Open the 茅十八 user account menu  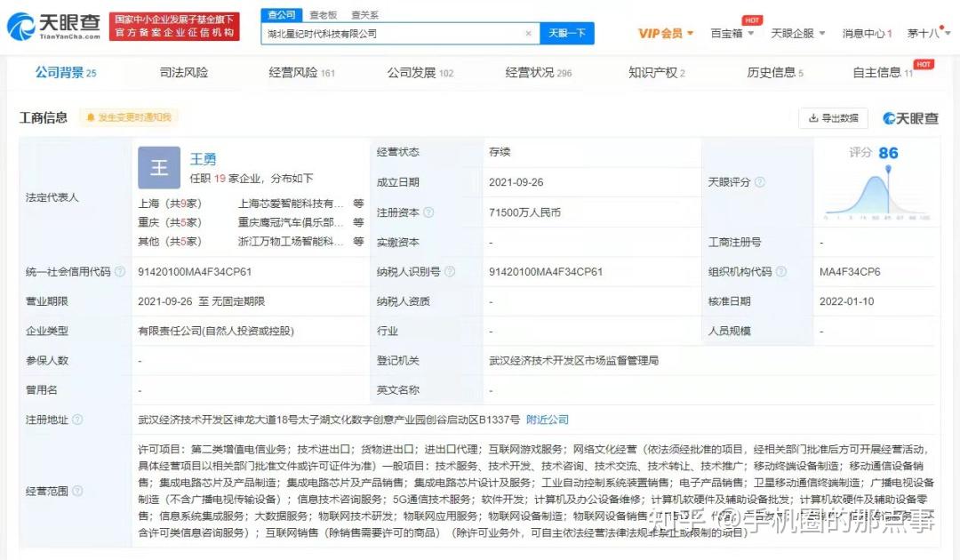click(927, 33)
